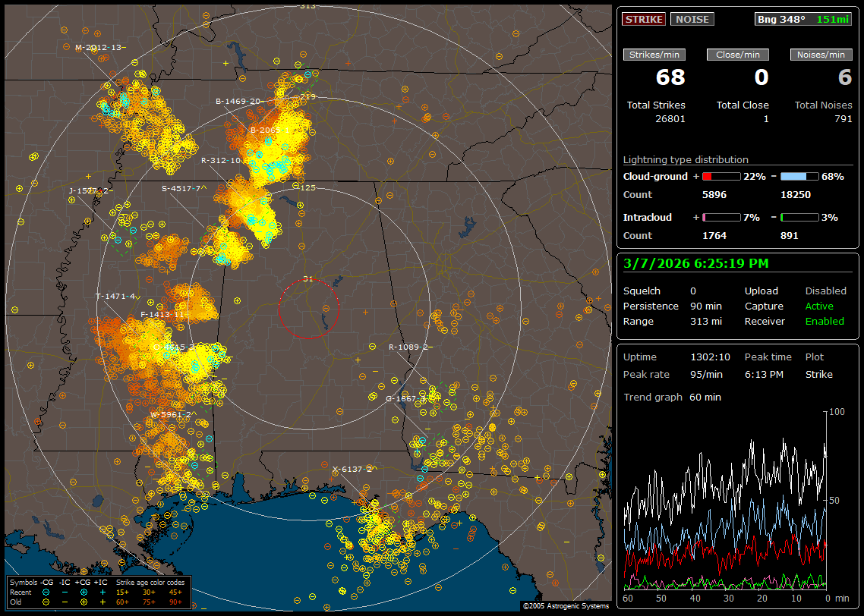Select storm cell label X-6137-2
Viewport: 864px width, 616px height.
tap(352, 470)
